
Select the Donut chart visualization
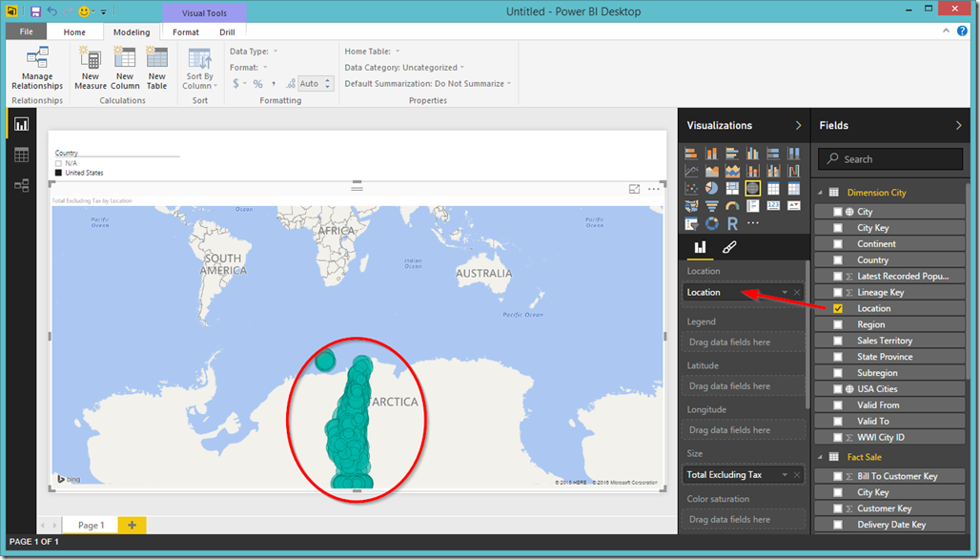point(712,223)
